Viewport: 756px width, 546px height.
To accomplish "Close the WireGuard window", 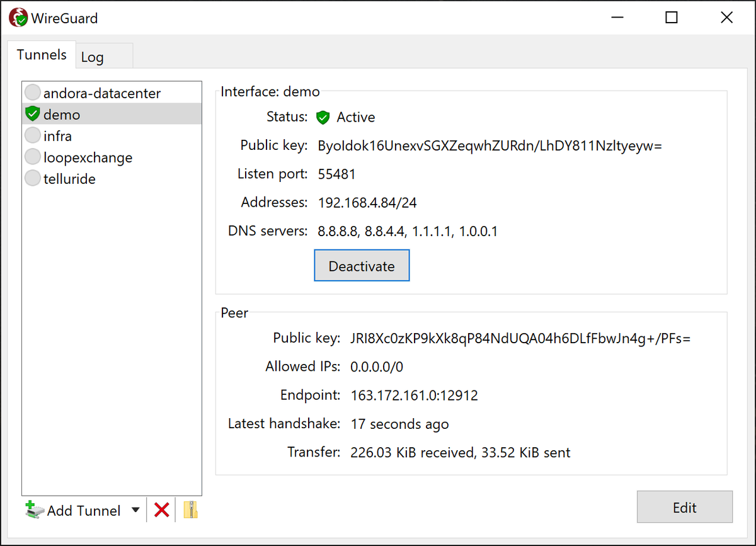I will click(727, 18).
